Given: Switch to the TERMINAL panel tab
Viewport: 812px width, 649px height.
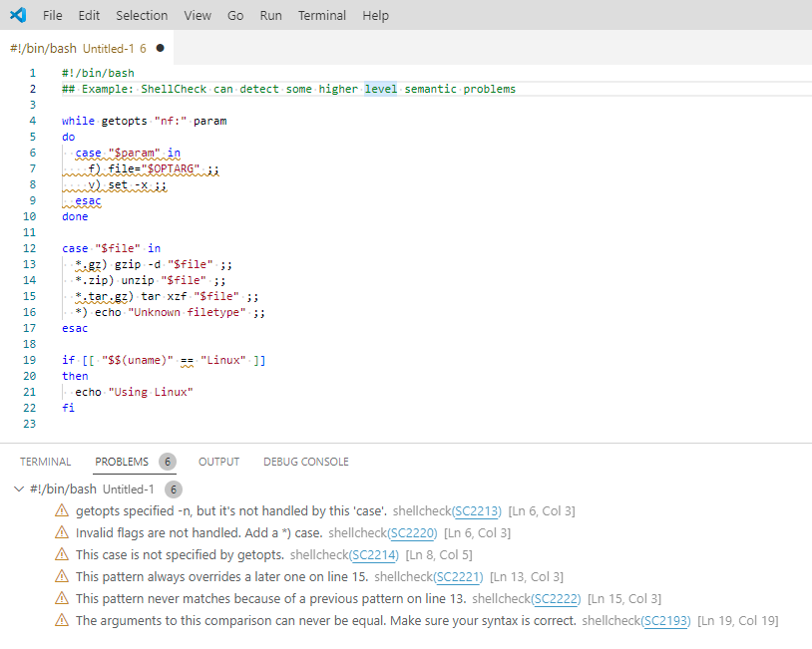Looking at the screenshot, I should pyautogui.click(x=45, y=462).
